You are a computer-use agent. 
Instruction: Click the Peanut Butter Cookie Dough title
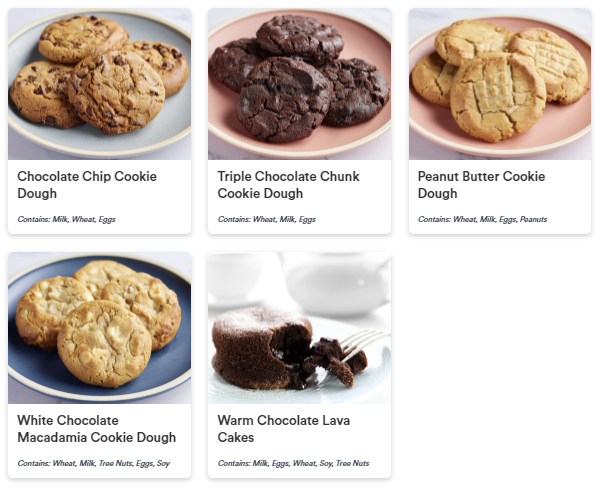pyautogui.click(x=481, y=185)
